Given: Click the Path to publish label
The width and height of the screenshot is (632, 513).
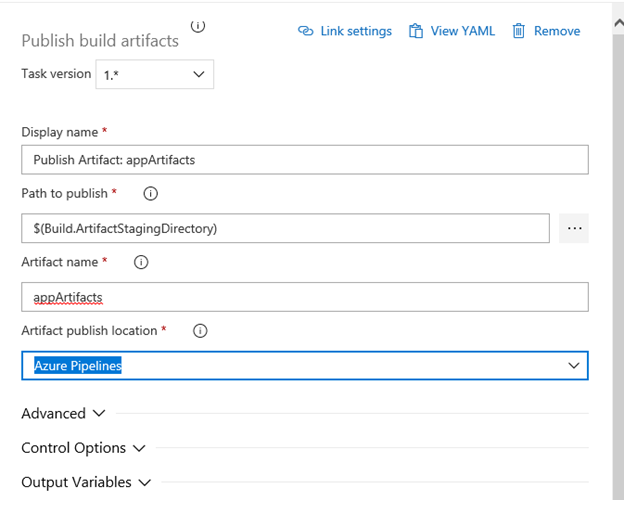Looking at the screenshot, I should 64,193.
